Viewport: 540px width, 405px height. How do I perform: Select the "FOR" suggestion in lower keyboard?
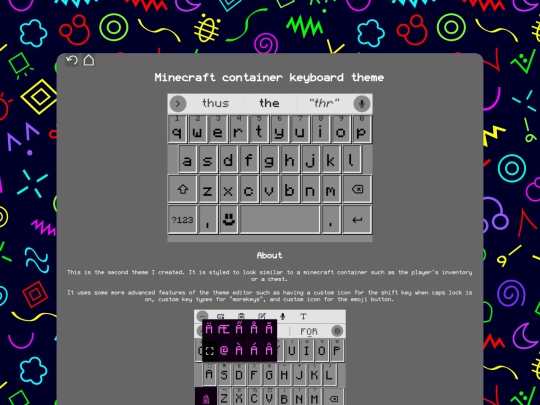pos(309,331)
